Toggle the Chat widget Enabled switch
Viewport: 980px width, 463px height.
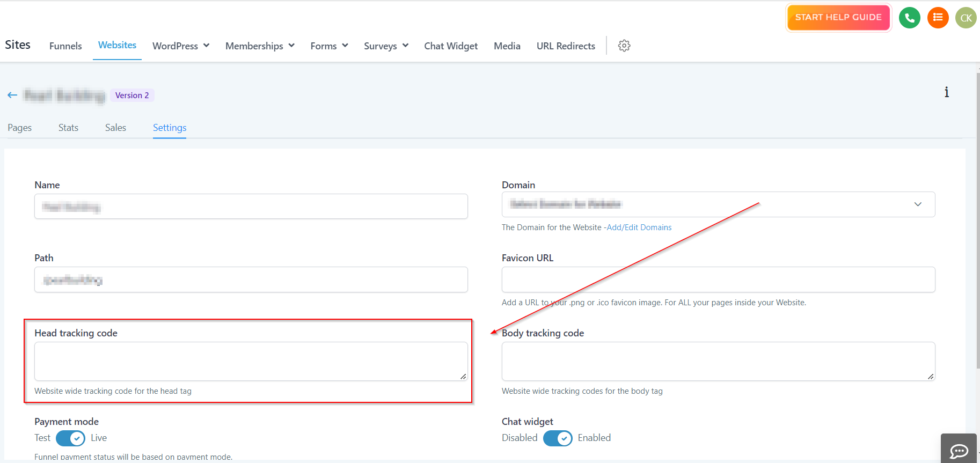point(558,438)
